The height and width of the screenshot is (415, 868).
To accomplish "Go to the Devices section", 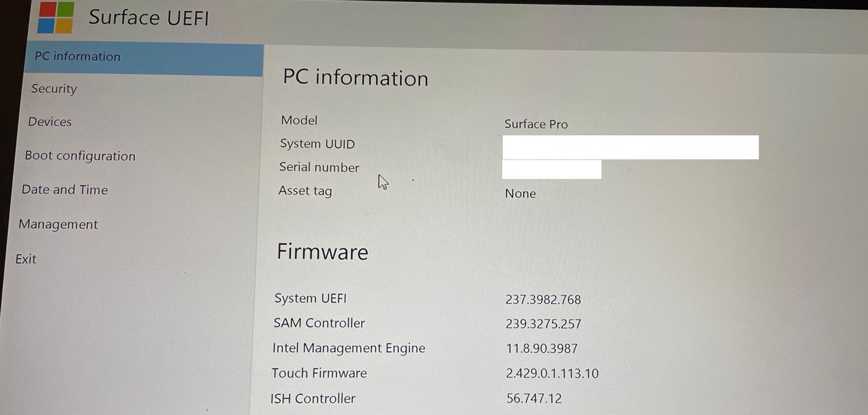I will (x=50, y=122).
